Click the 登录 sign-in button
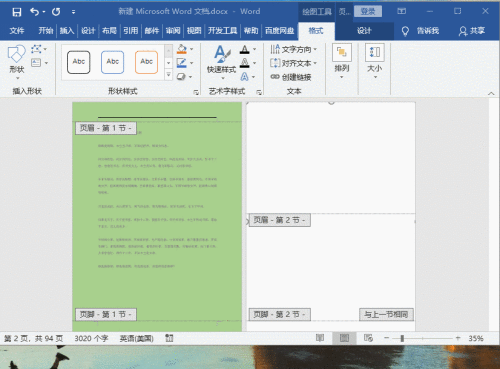The width and height of the screenshot is (500, 369). click(x=368, y=12)
